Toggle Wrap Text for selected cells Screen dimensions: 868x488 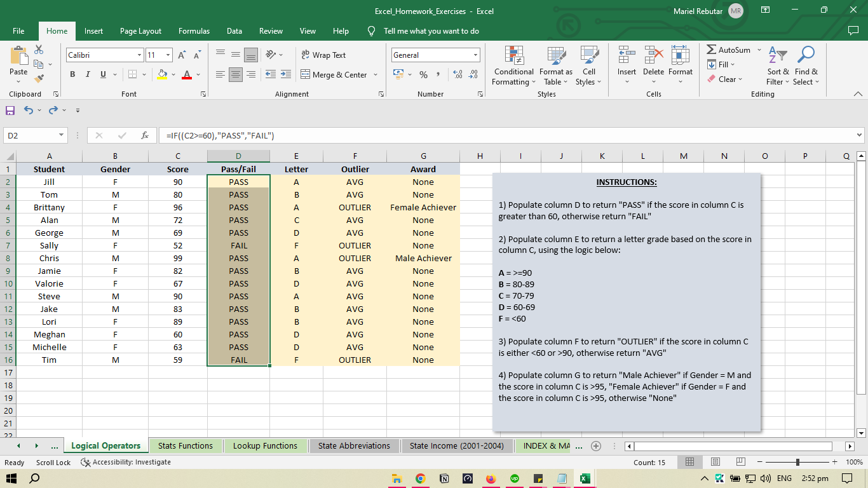pyautogui.click(x=323, y=55)
